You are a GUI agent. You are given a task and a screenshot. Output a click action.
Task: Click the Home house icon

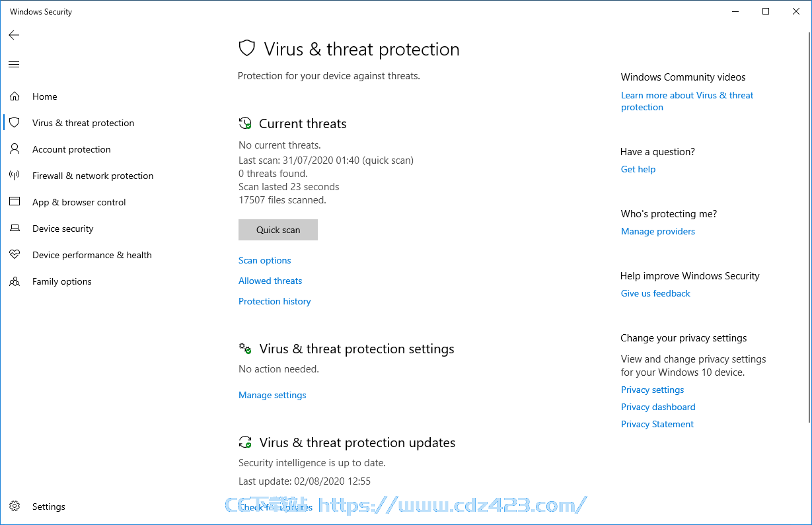(15, 96)
